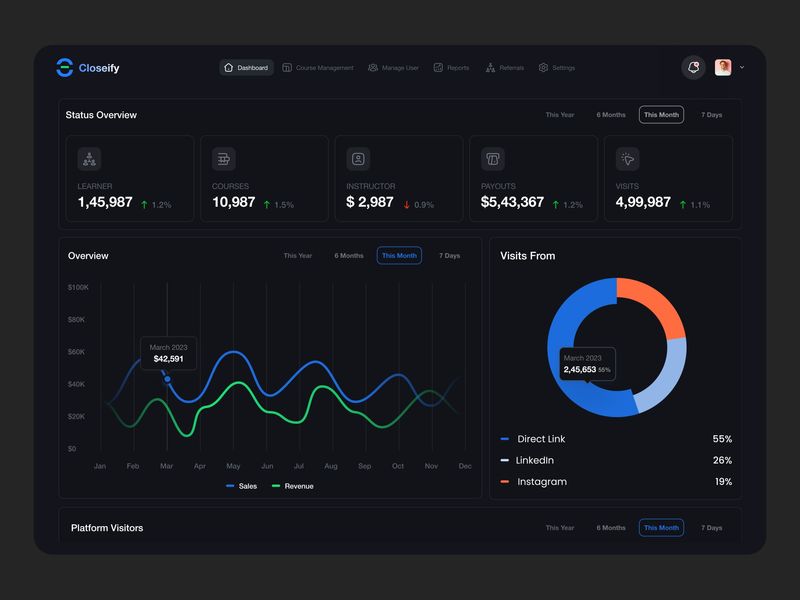Click the Closeify logo

(87, 68)
